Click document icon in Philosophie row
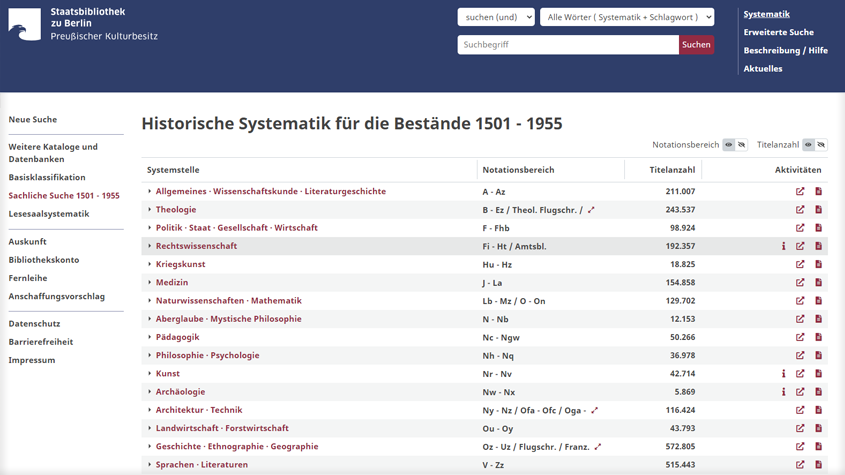 tap(819, 355)
